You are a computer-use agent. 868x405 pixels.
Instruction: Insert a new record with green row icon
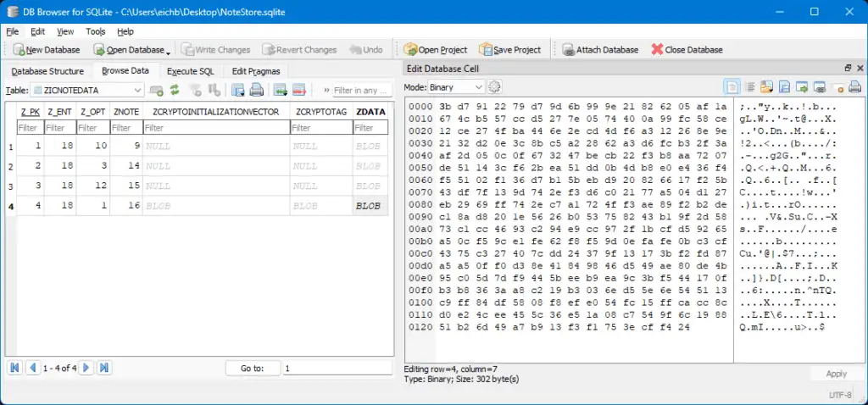click(280, 90)
